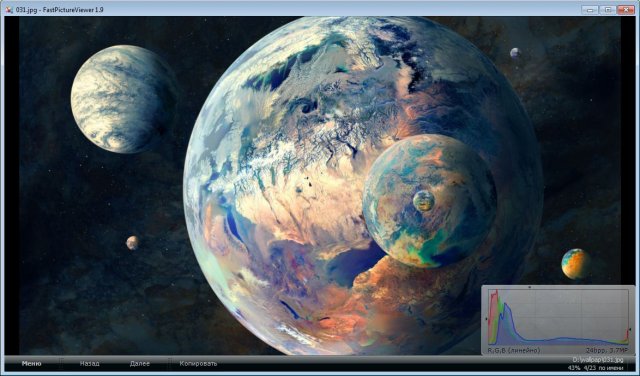Minimize the FastPictureViewer window

tap(589, 9)
